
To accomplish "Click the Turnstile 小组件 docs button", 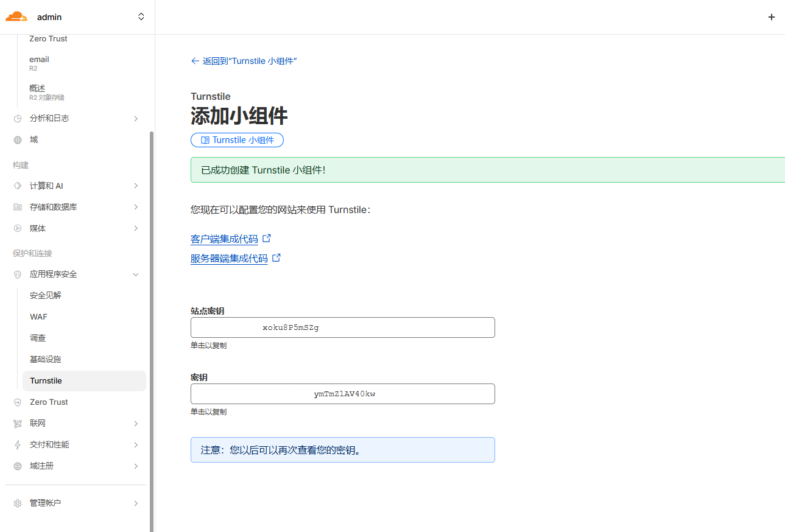I will pos(237,140).
